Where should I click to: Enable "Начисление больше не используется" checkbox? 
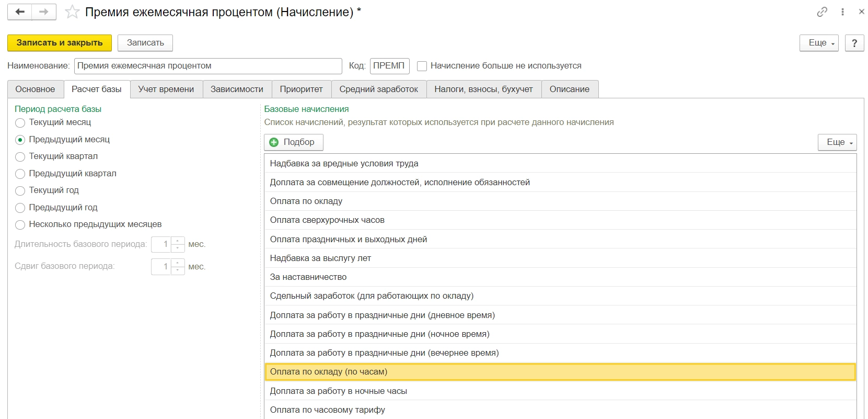coord(422,66)
